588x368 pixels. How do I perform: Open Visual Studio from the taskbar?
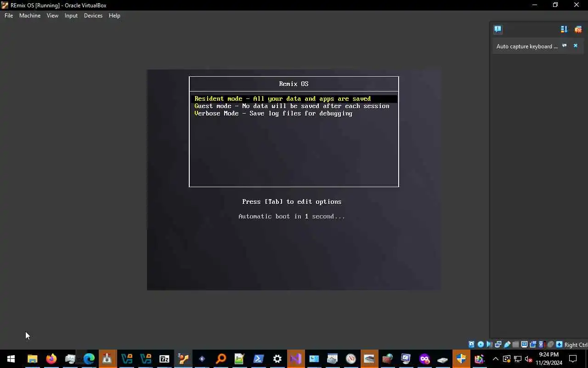pos(296,359)
